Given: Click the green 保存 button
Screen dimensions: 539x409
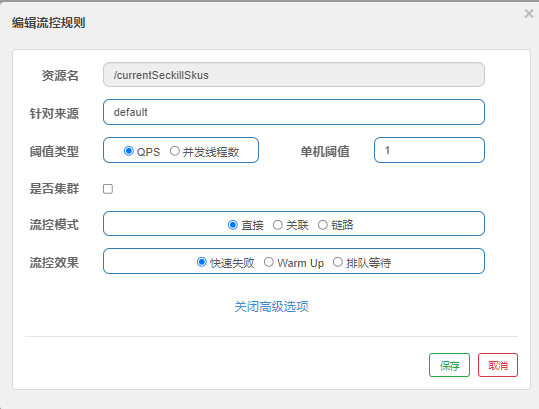Looking at the screenshot, I should pyautogui.click(x=449, y=365).
